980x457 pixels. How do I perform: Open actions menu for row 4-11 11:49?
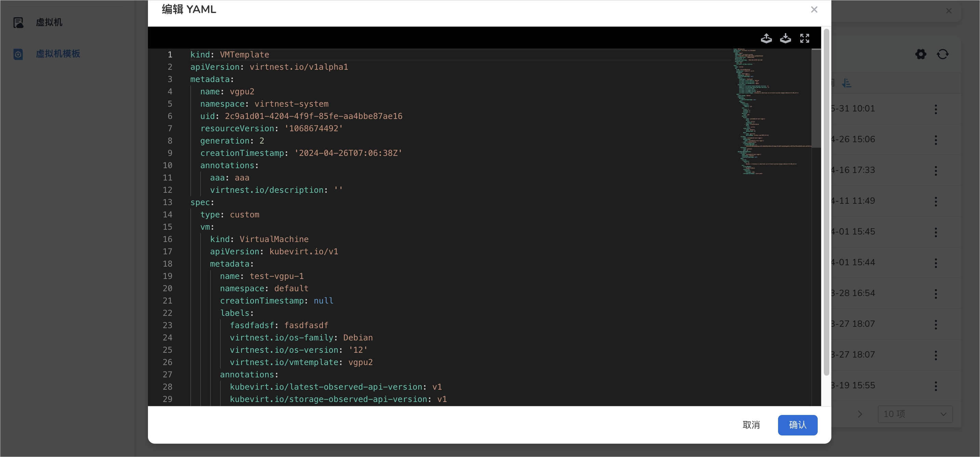click(x=936, y=201)
